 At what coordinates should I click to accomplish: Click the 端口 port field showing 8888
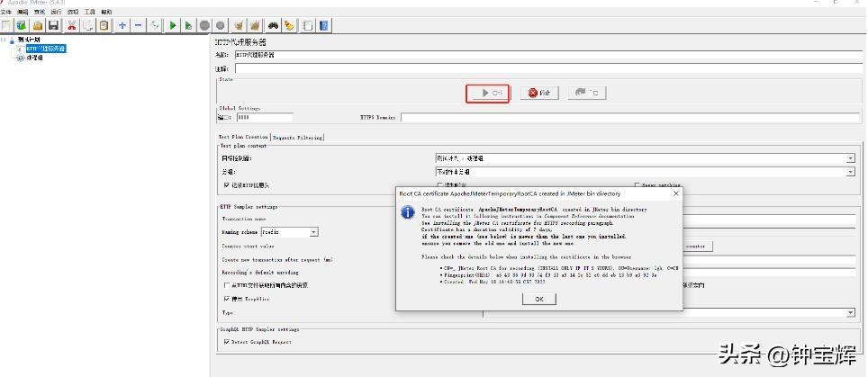(x=265, y=117)
